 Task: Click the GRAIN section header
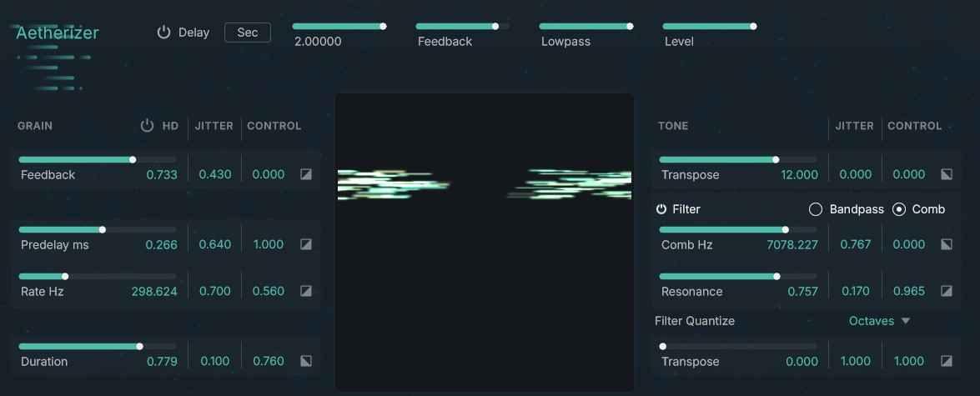[35, 126]
